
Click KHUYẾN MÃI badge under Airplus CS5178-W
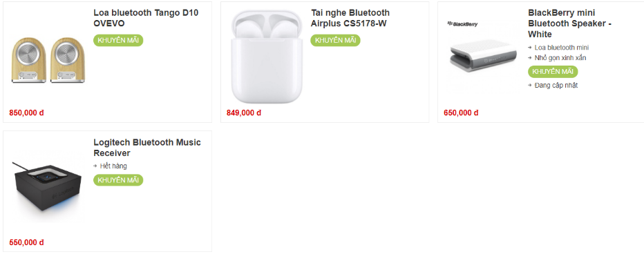(335, 40)
